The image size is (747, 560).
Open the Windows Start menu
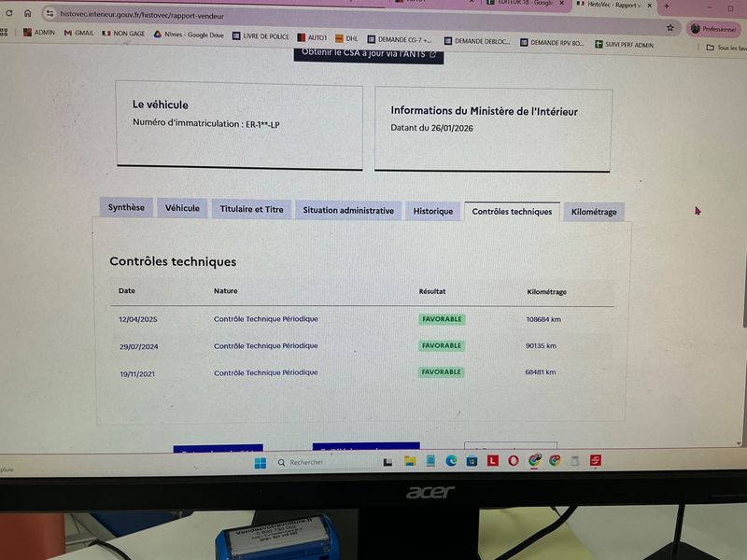tap(261, 463)
